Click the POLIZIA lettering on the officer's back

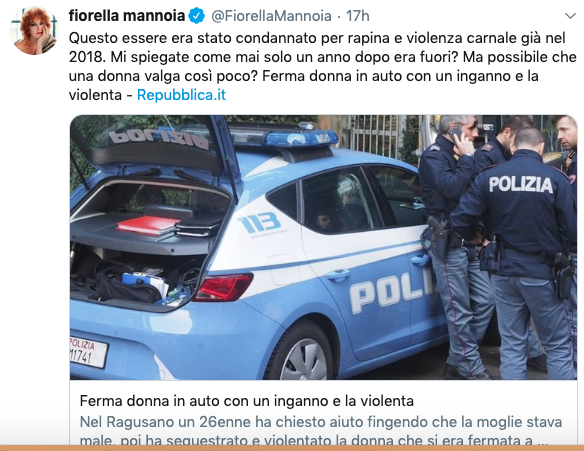(520, 185)
